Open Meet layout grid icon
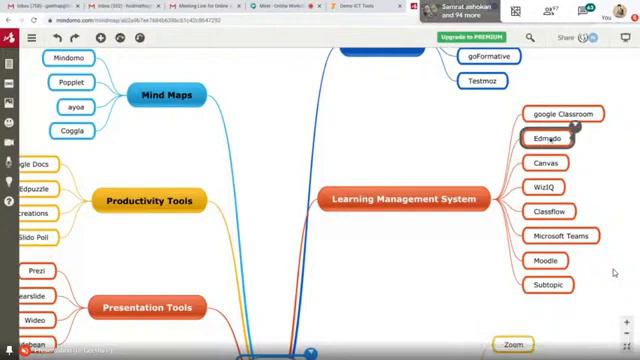640x360 pixels. (x=516, y=11)
